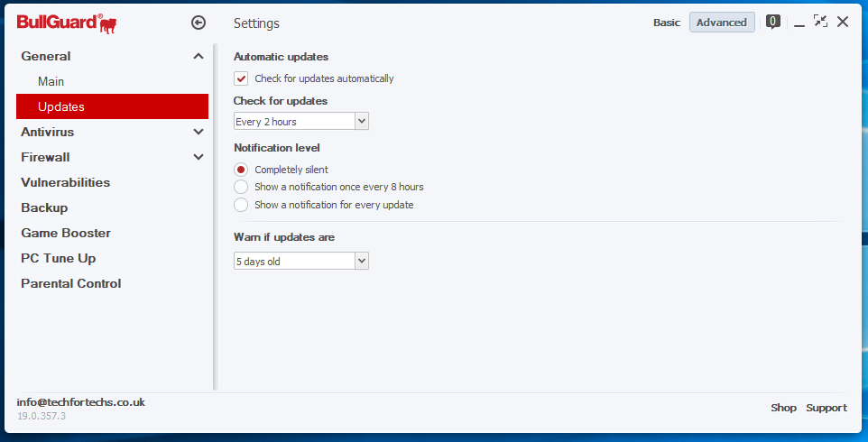Select Show a notification once every 8 hours

(241, 187)
